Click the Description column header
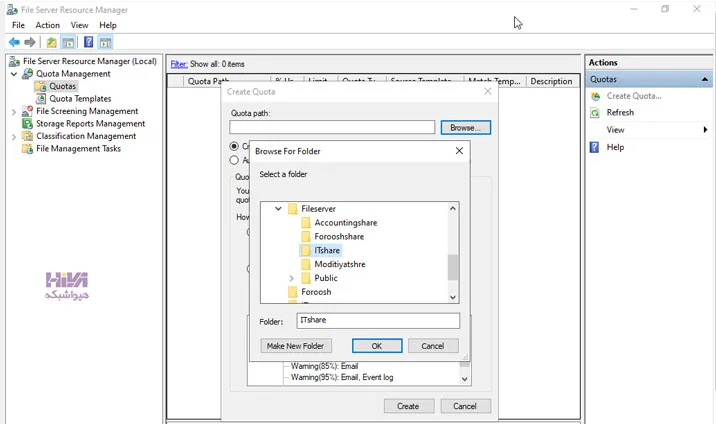Image resolution: width=716 pixels, height=424 pixels. [x=551, y=81]
